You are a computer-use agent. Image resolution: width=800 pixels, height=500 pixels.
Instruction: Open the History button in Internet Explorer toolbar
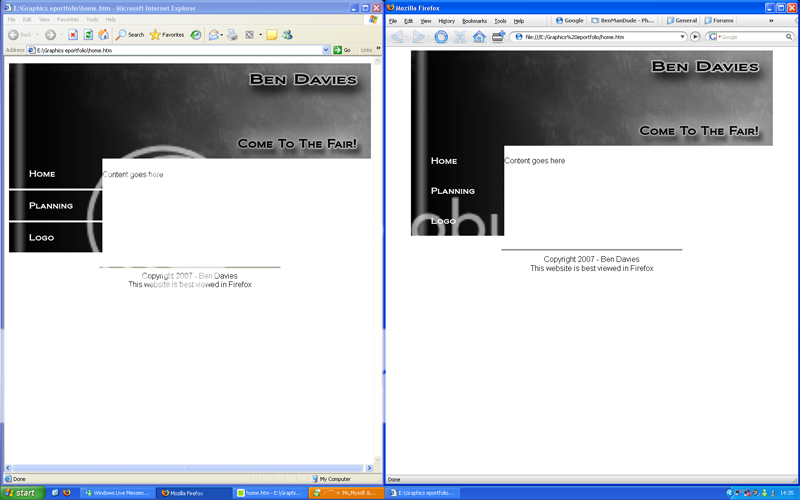click(x=195, y=35)
